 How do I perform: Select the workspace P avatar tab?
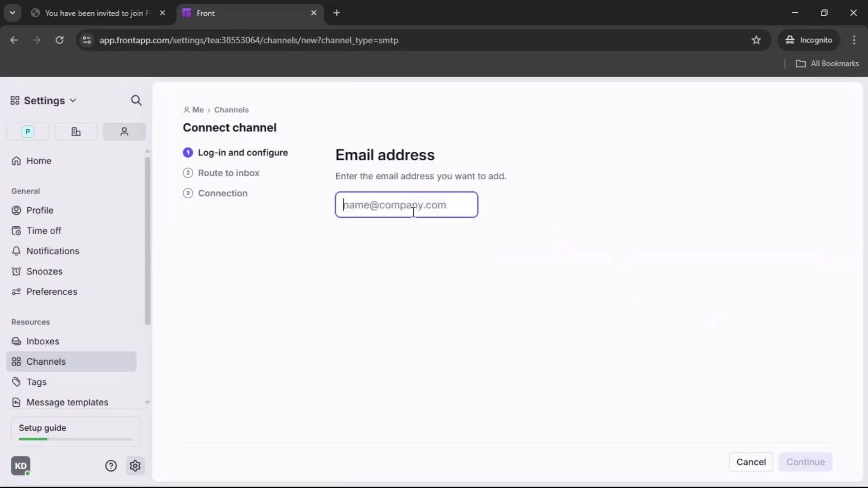click(27, 131)
